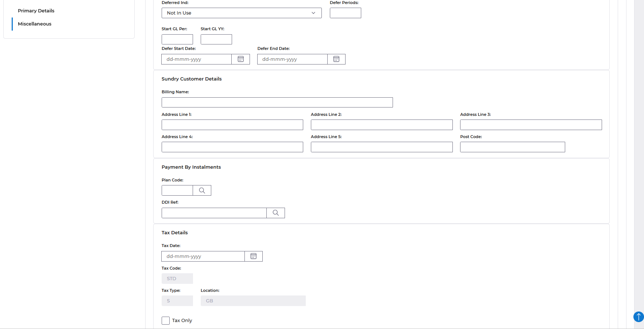Click the Start GL YY field
The height and width of the screenshot is (329, 644).
coord(216,39)
